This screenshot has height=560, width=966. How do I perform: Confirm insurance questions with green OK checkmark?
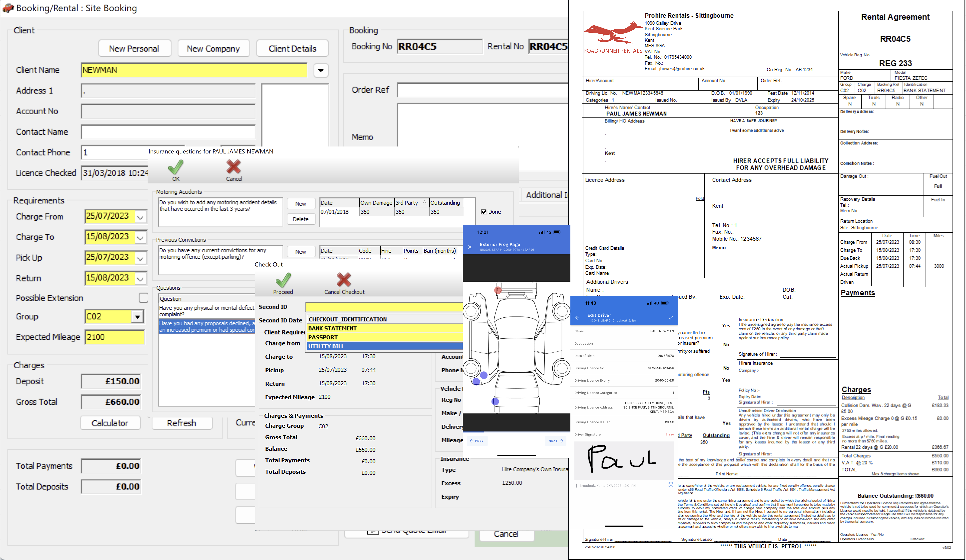[176, 167]
